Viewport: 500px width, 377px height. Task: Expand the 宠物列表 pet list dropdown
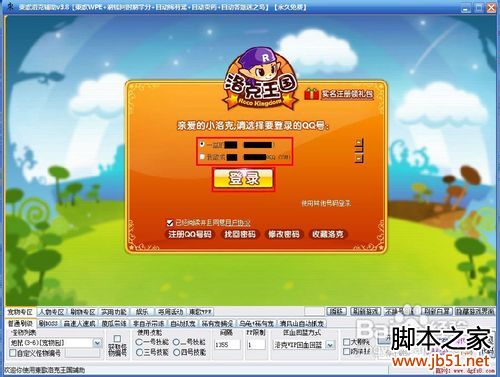tap(97, 342)
